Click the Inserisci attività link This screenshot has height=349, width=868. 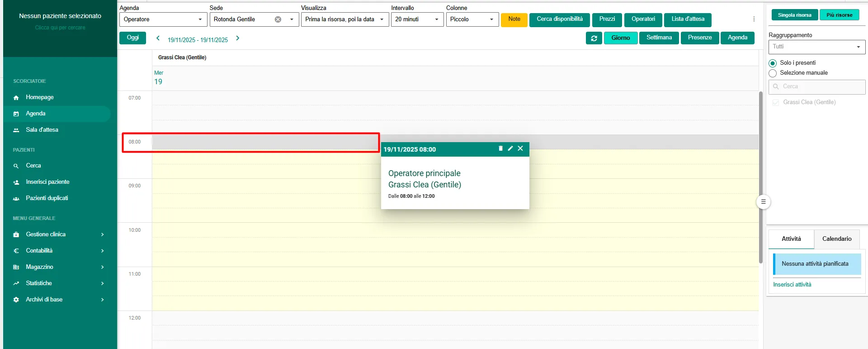(792, 285)
